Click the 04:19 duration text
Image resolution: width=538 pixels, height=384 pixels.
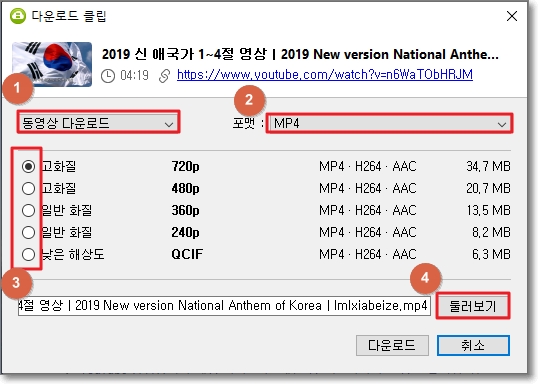(134, 75)
